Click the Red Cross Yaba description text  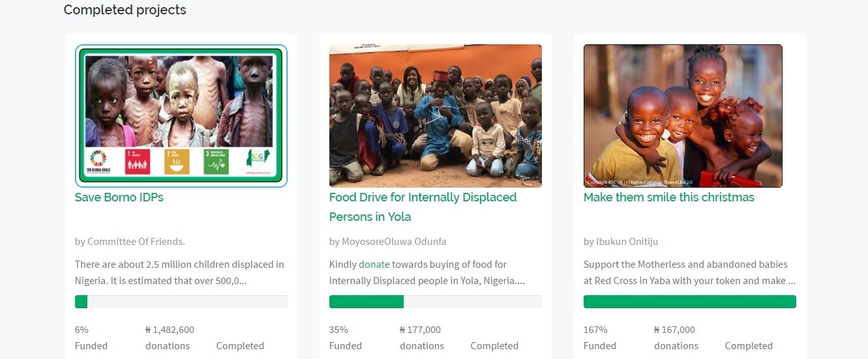coord(689,272)
